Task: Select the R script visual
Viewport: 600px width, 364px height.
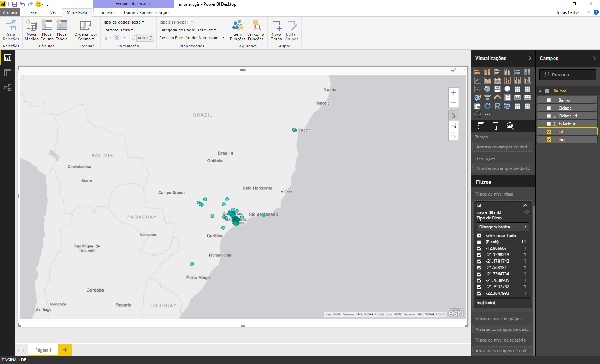Action: 497,106
